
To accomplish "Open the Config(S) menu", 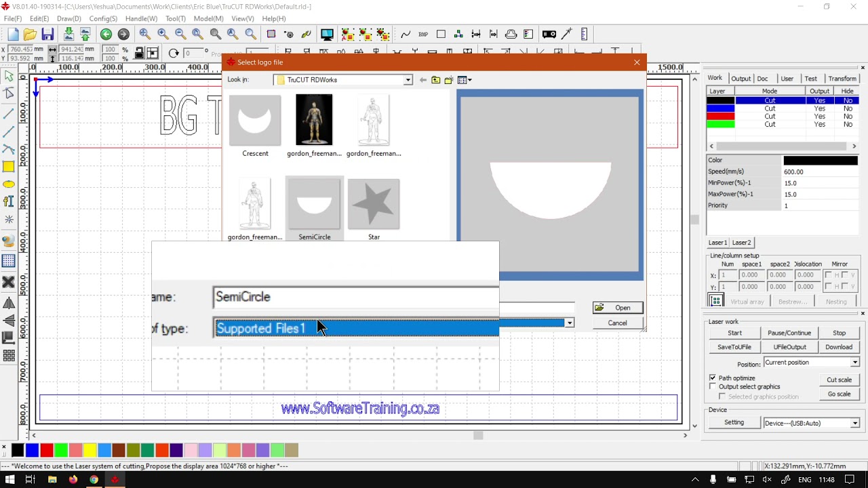I will coord(103,19).
